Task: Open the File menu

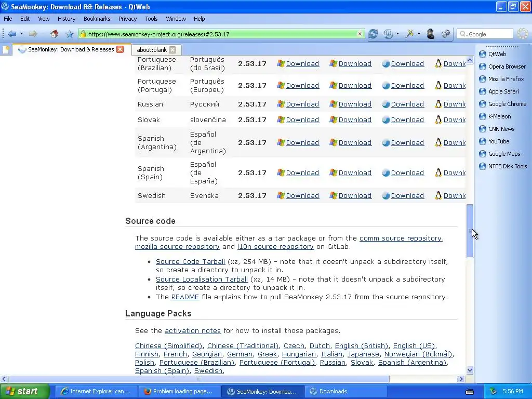Action: point(8,19)
